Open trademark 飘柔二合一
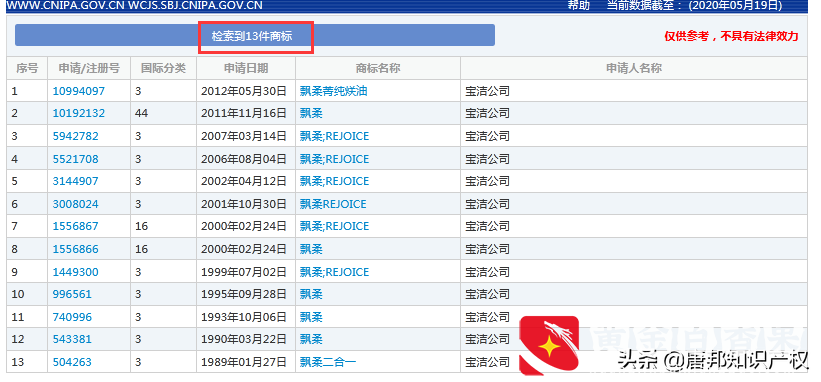The image size is (821, 382). point(328,362)
